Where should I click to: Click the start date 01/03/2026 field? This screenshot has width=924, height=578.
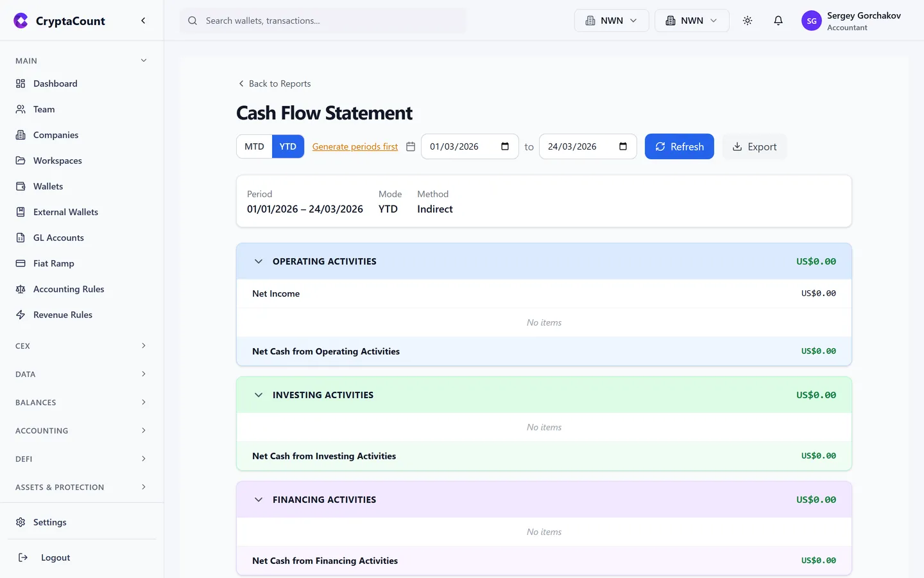tap(470, 146)
